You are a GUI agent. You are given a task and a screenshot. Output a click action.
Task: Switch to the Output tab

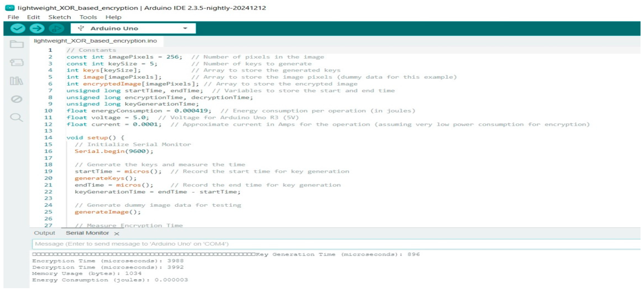click(44, 233)
